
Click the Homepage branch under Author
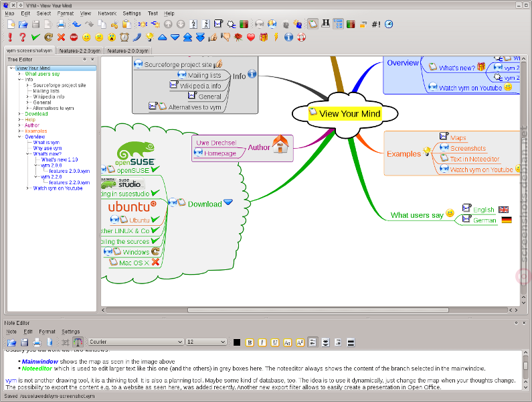pyautogui.click(x=220, y=153)
